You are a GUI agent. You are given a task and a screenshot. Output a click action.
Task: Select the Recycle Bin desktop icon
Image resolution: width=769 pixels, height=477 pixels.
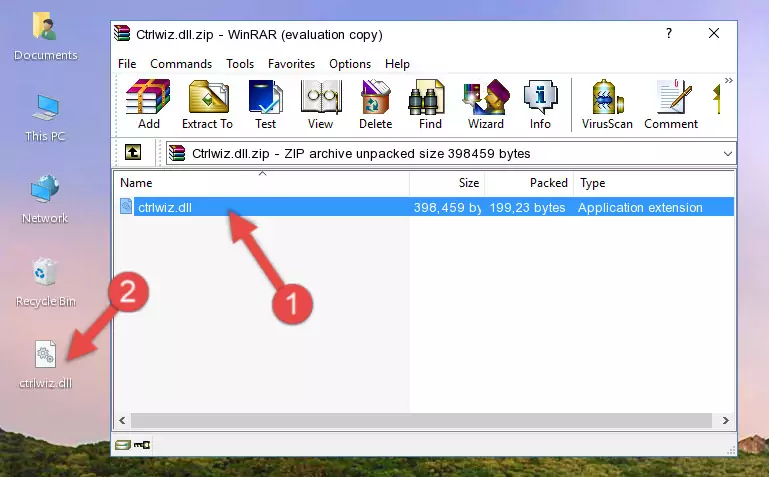[45, 282]
